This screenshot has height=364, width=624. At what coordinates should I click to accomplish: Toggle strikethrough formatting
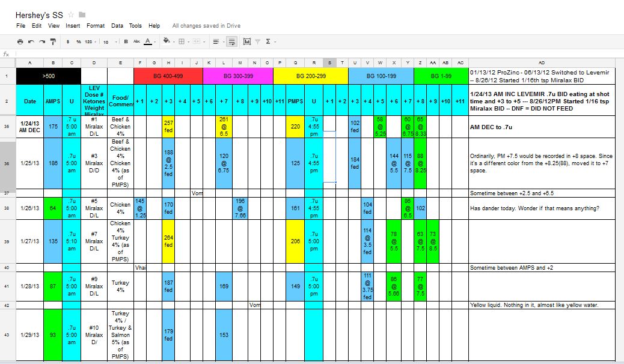[136, 41]
